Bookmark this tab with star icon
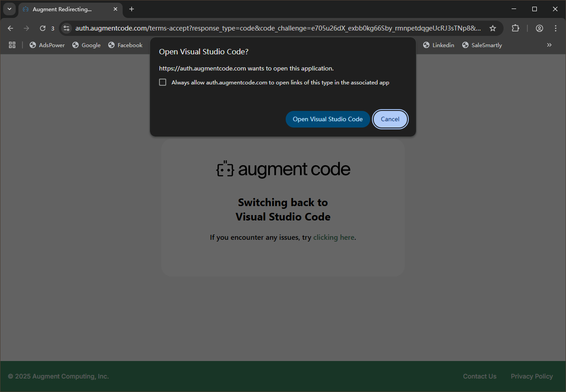The height and width of the screenshot is (392, 566). tap(493, 28)
